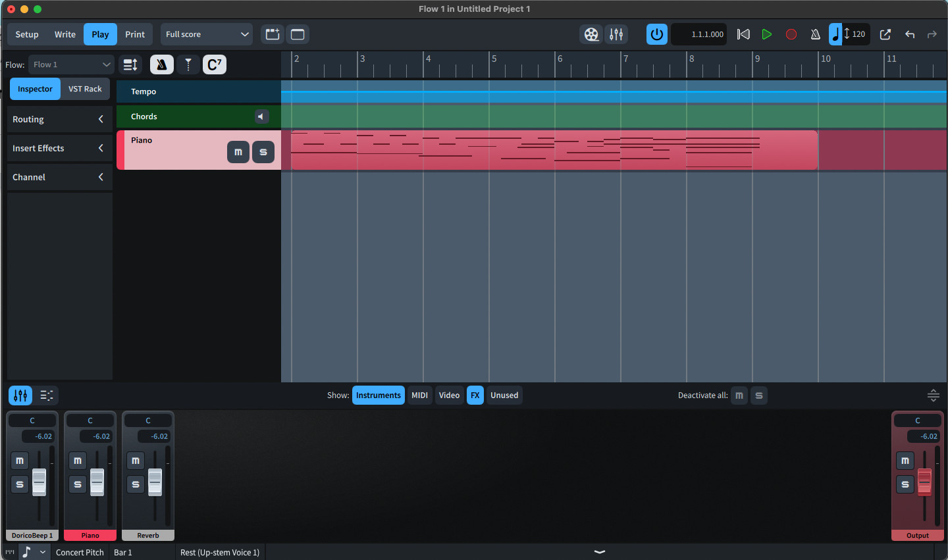948x560 pixels.
Task: Switch to the key editor panel icon
Action: 47,395
